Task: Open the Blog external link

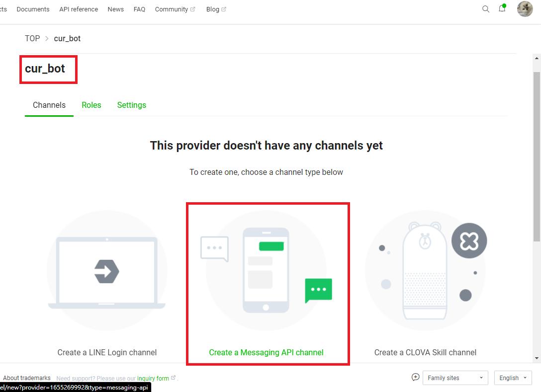Action: coord(216,9)
